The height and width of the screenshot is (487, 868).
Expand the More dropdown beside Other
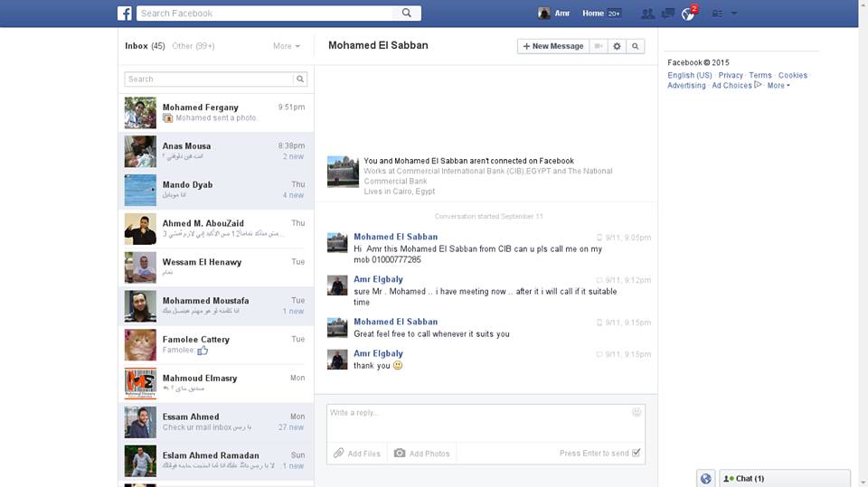coord(287,46)
